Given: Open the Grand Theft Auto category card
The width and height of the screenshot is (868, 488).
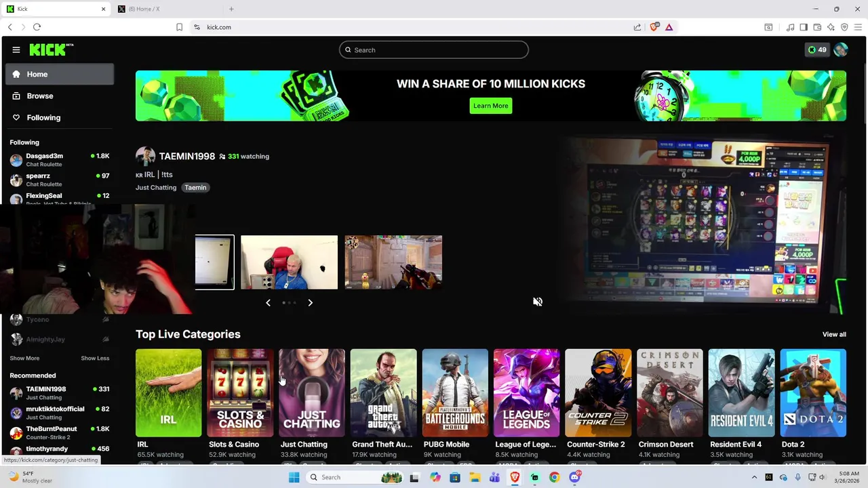Looking at the screenshot, I should pyautogui.click(x=383, y=393).
